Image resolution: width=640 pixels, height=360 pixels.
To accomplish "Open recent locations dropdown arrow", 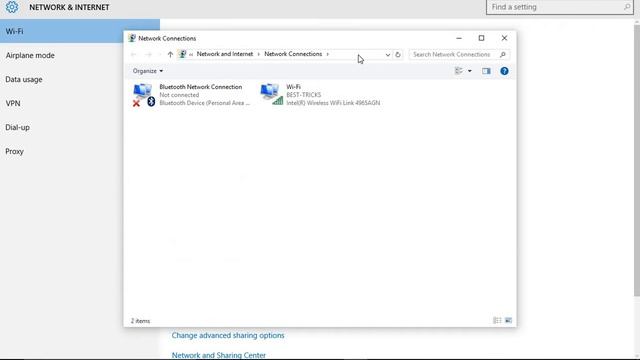I will pos(160,54).
